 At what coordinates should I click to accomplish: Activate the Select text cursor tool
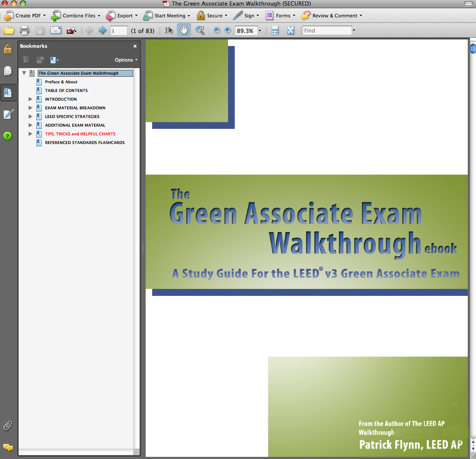[169, 30]
